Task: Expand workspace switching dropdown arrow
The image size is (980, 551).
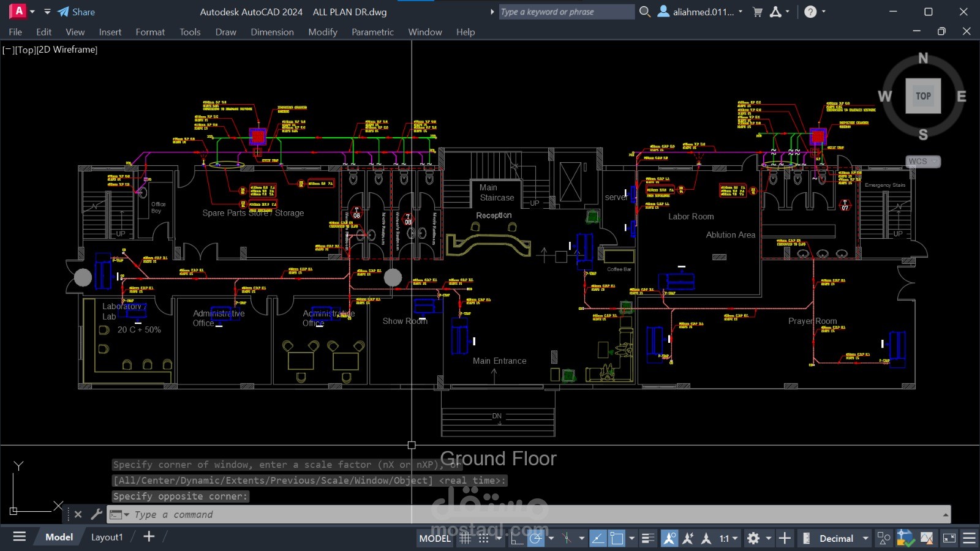Action: pos(768,538)
